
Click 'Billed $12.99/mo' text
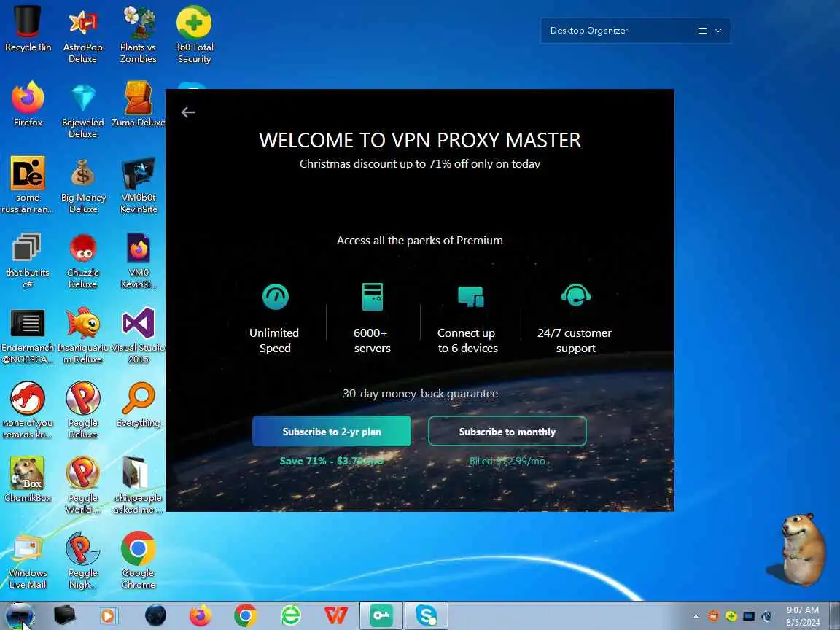pos(507,461)
